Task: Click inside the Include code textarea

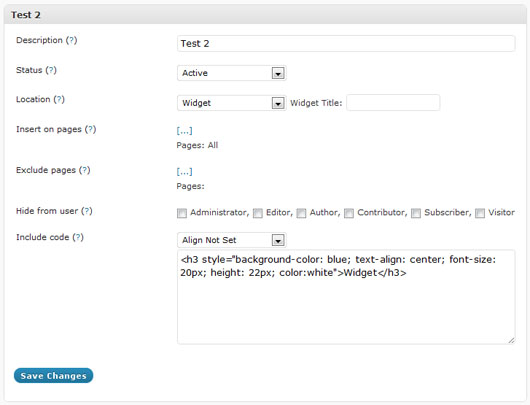Action: point(346,297)
